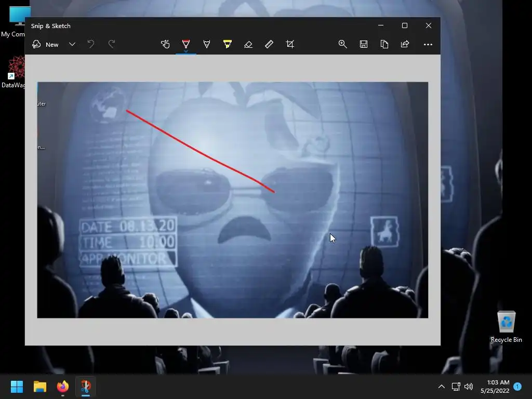This screenshot has width=532, height=399.
Task: Select the Pencil tool
Action: (207, 45)
